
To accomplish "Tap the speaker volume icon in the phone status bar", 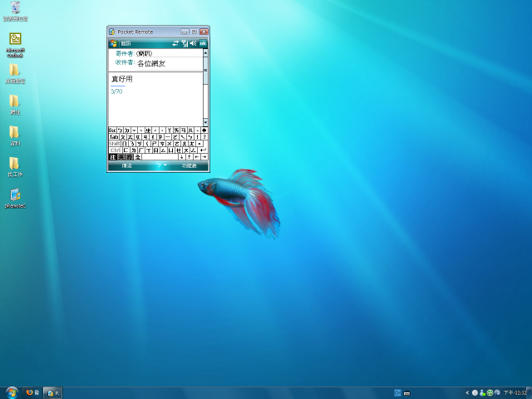I will click(193, 43).
